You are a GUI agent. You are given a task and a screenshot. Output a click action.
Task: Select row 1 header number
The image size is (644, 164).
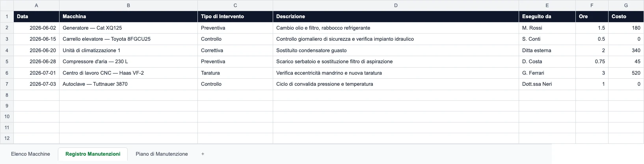tap(7, 17)
